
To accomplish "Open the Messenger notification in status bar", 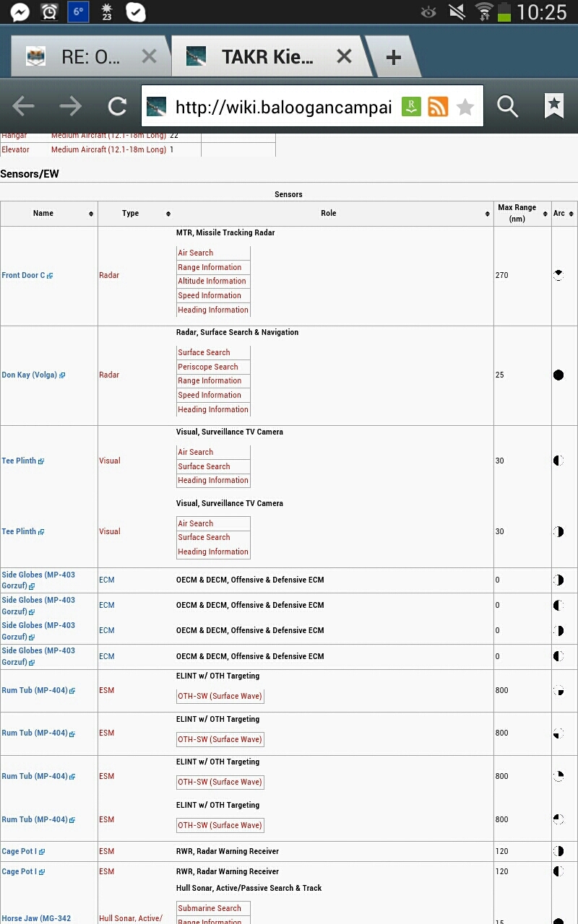I will 20,12.
